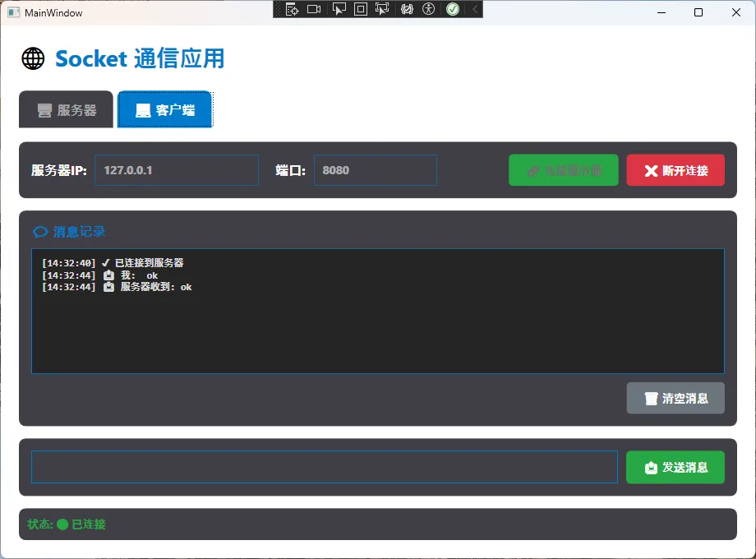This screenshot has width=756, height=559.
Task: Click the accessibility person icon
Action: (x=428, y=9)
